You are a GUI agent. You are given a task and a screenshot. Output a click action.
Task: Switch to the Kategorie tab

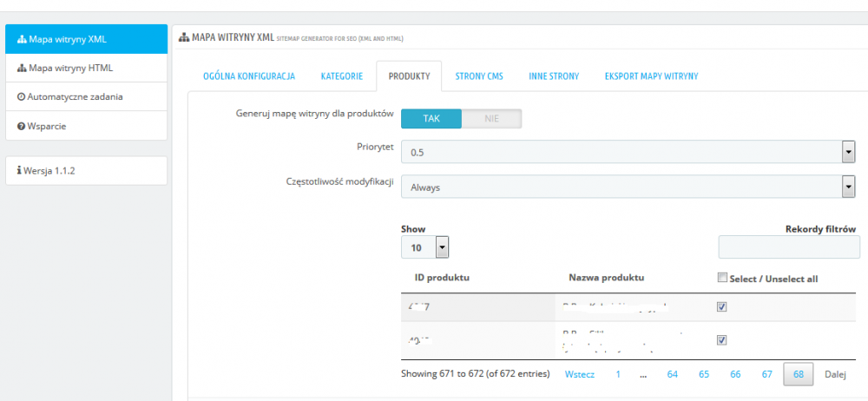coord(341,76)
